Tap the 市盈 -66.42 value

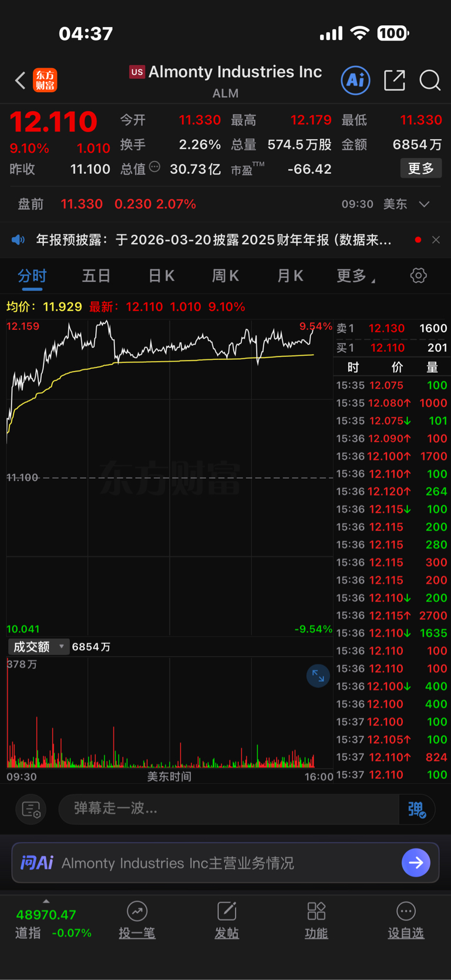[309, 169]
